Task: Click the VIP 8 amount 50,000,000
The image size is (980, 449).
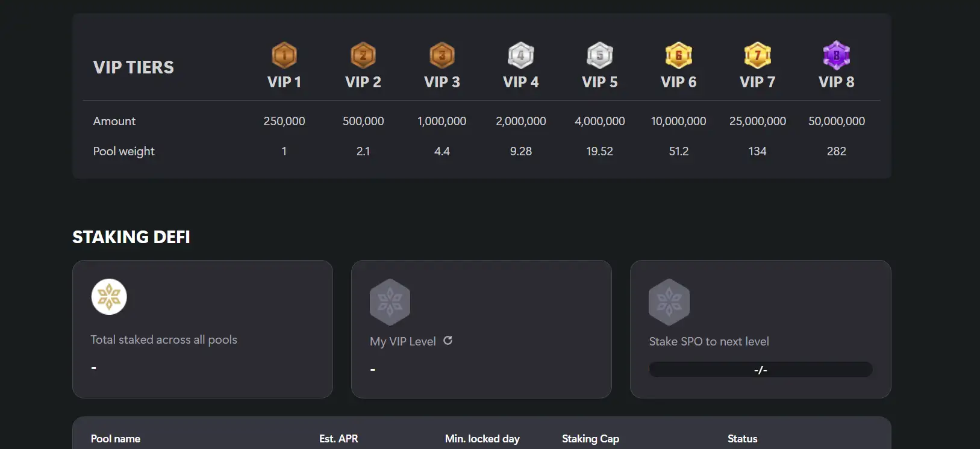Action: click(837, 121)
